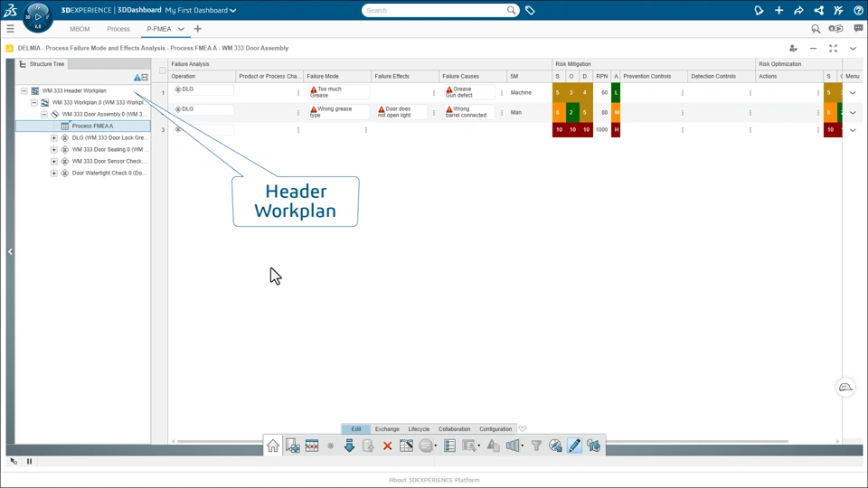Click the red X delete icon
This screenshot has height=488, width=868.
point(388,446)
